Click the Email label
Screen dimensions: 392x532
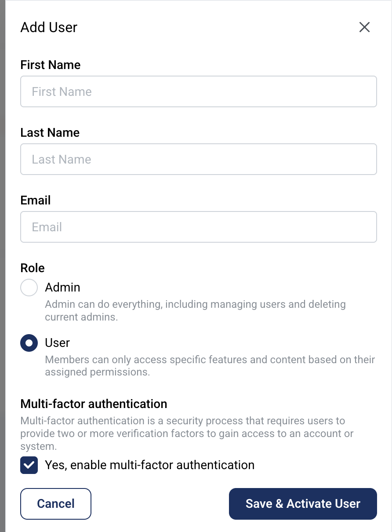click(x=35, y=200)
